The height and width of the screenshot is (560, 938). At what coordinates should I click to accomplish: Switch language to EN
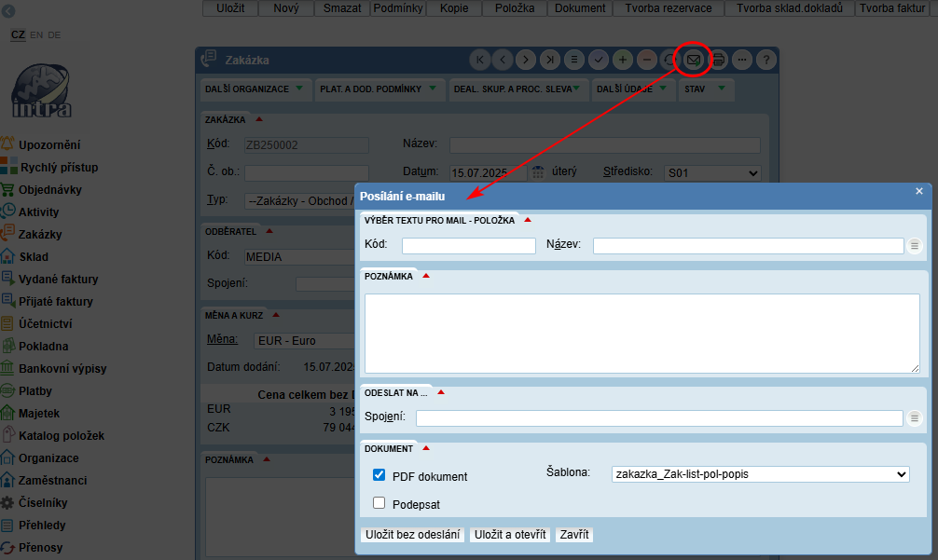[36, 34]
